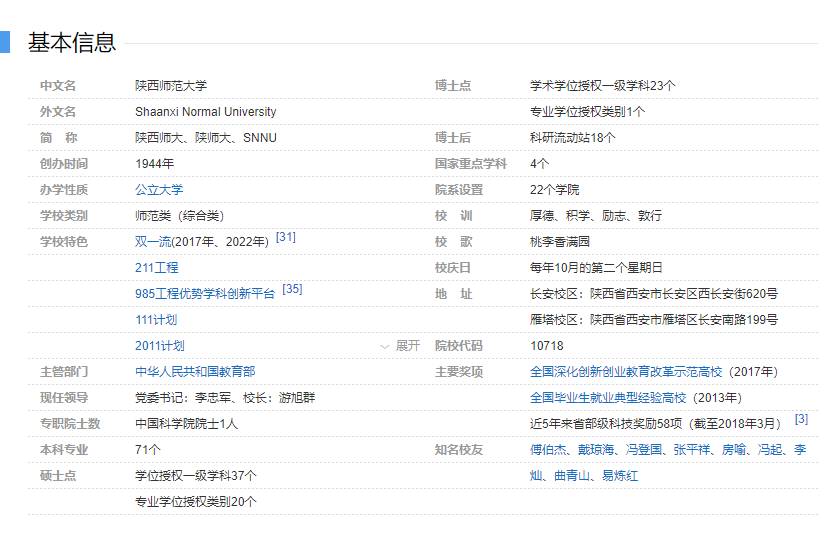Viewport: 830px width, 547px height.
Task: Click citation reference [31]
Action: (x=286, y=238)
